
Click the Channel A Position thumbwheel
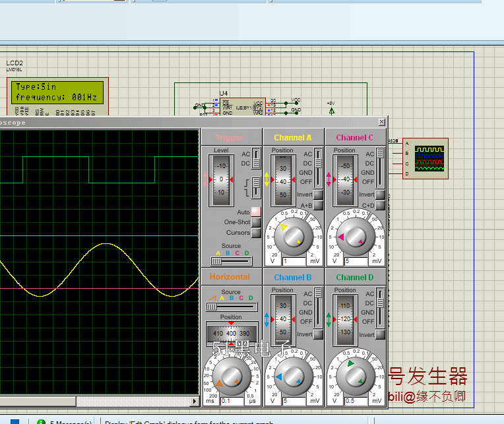click(x=283, y=180)
